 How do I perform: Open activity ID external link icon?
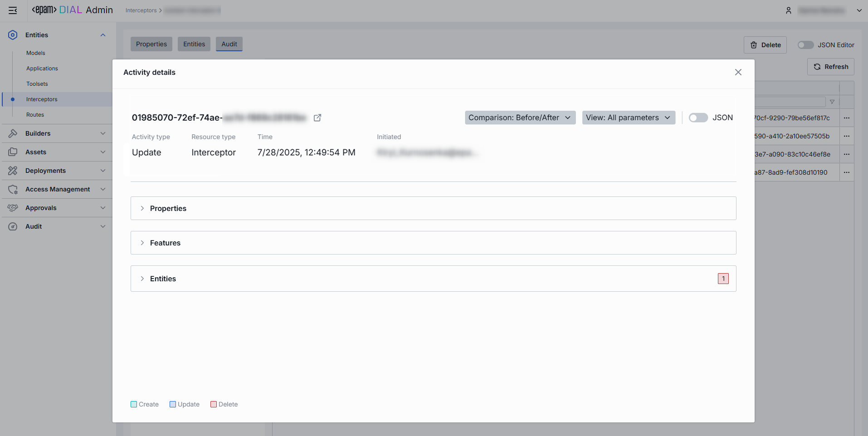click(317, 118)
